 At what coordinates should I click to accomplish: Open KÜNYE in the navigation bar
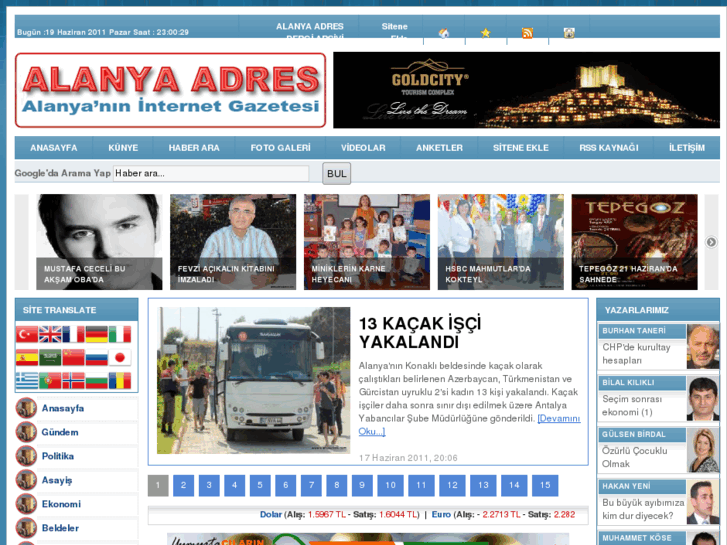pos(123,148)
